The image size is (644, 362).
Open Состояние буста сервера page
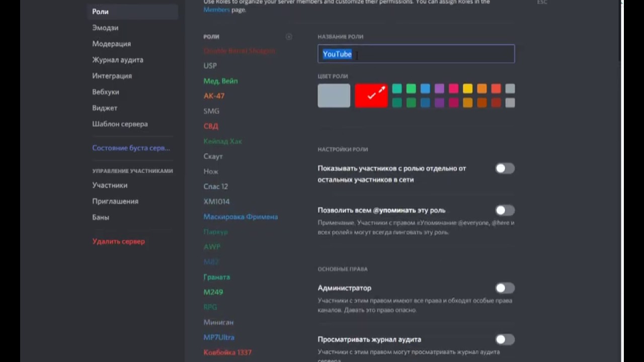click(x=131, y=148)
